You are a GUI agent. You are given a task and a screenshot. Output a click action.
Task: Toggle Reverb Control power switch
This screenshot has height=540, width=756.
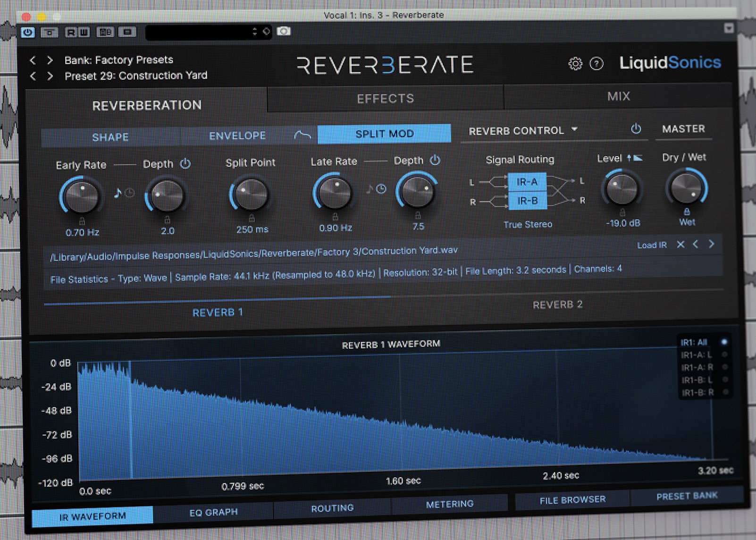[x=636, y=128]
